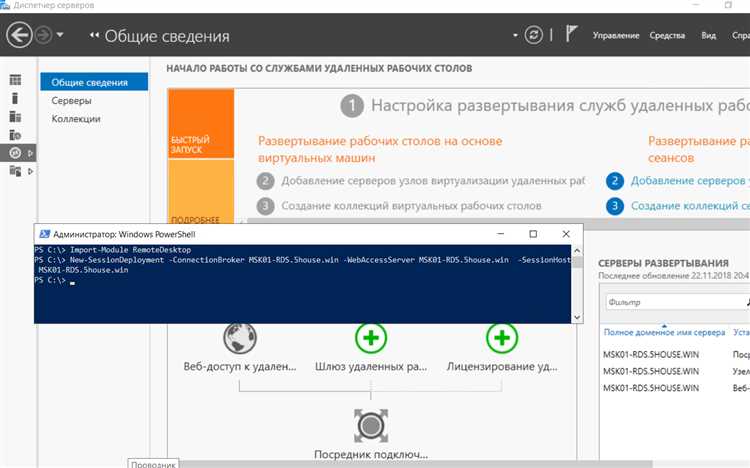Click the PowerShell prompt line with cursor

click(x=55, y=280)
